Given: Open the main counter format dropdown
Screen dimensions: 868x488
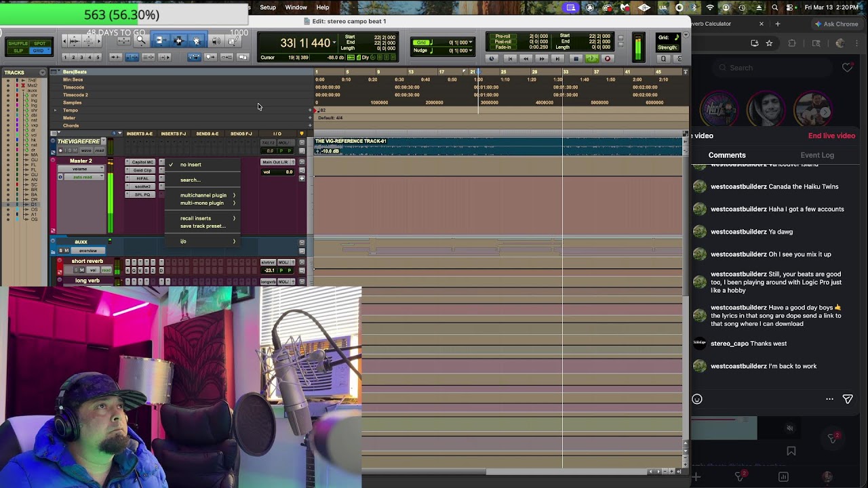Looking at the screenshot, I should pos(334,42).
